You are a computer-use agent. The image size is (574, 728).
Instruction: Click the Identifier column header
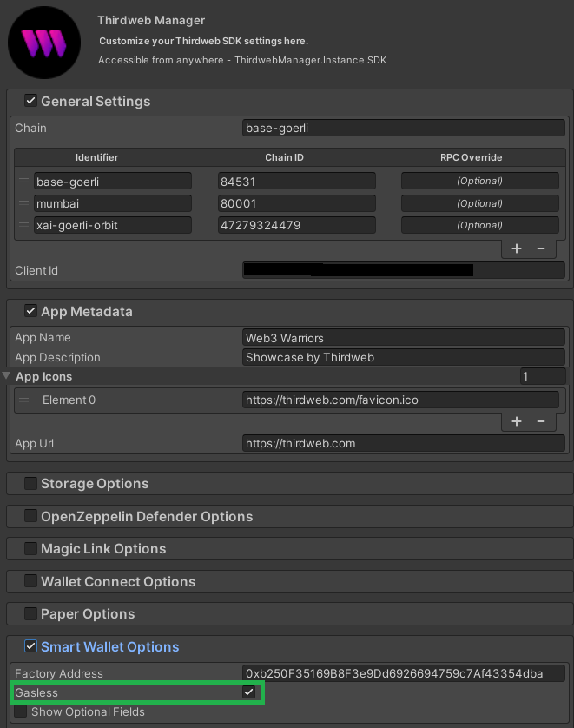(x=96, y=157)
